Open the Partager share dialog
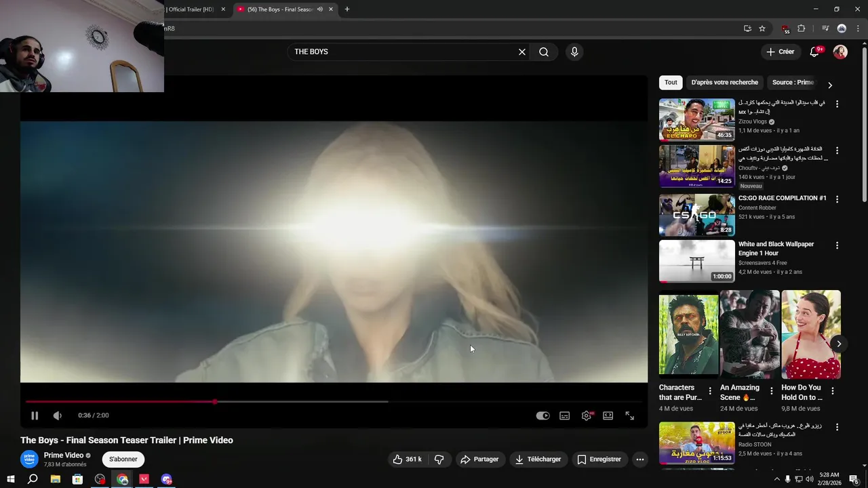The image size is (868, 488). [x=480, y=459]
